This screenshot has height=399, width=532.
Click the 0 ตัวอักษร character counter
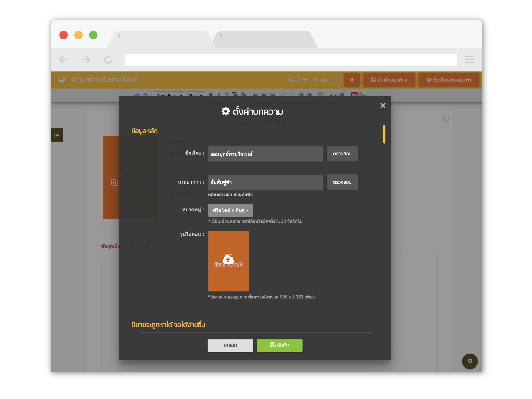297,80
